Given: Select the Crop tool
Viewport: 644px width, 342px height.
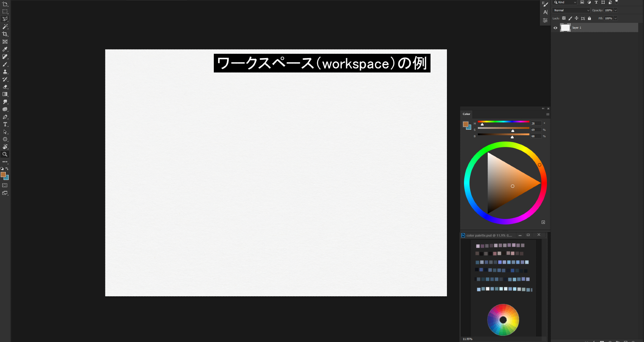Looking at the screenshot, I should pos(5,34).
